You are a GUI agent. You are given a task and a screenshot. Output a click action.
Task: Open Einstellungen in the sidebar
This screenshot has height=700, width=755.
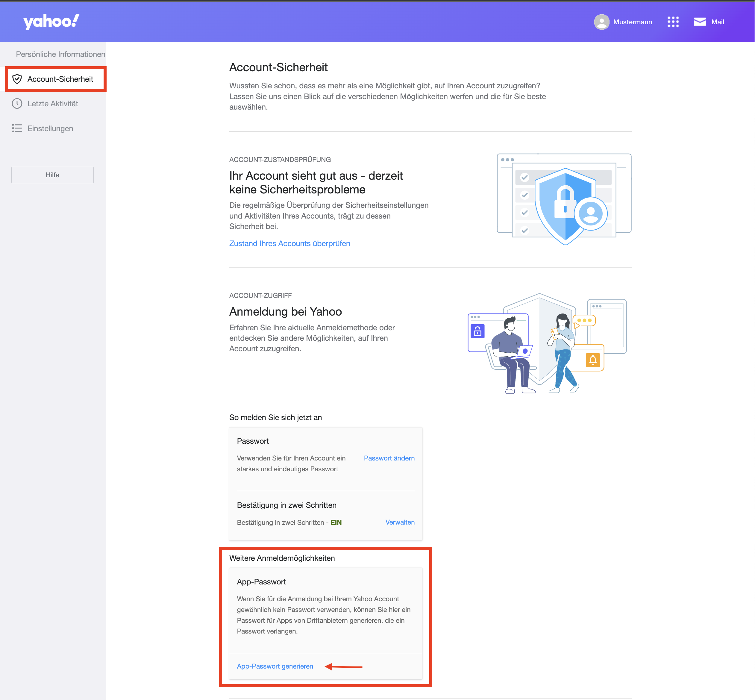[x=50, y=128]
